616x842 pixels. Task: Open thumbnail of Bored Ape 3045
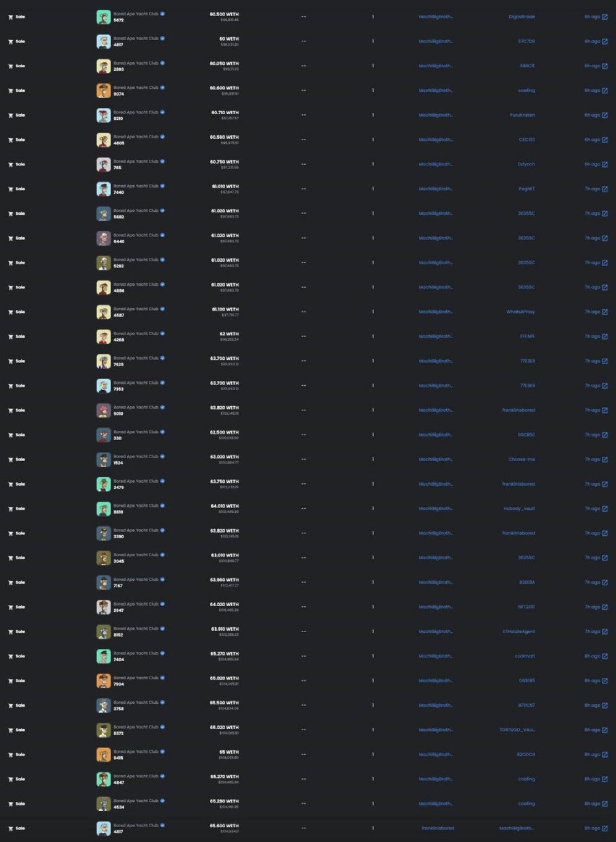coord(104,558)
